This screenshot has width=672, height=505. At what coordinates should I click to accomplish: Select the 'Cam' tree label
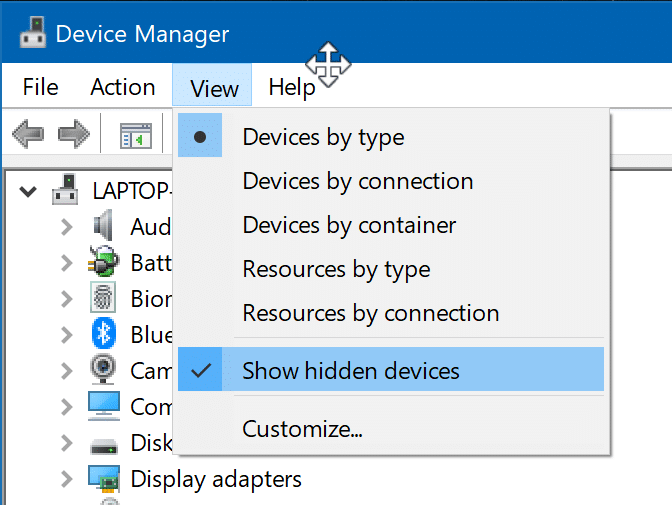tap(151, 371)
